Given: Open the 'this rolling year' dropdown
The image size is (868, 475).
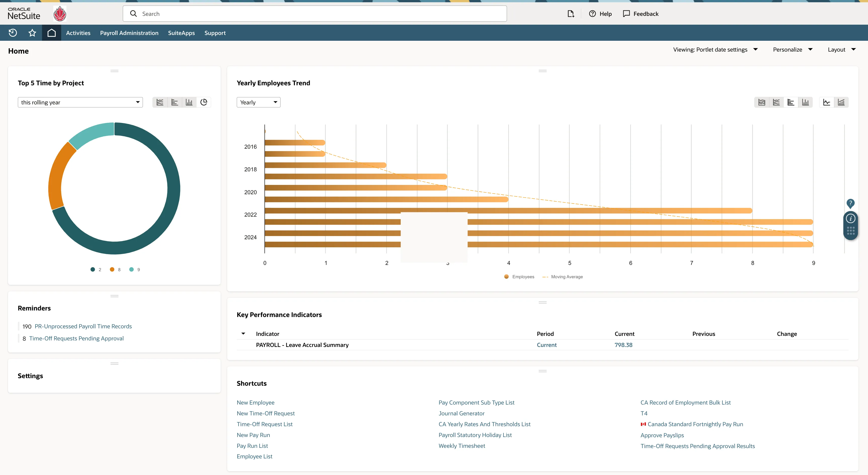Looking at the screenshot, I should tap(80, 102).
